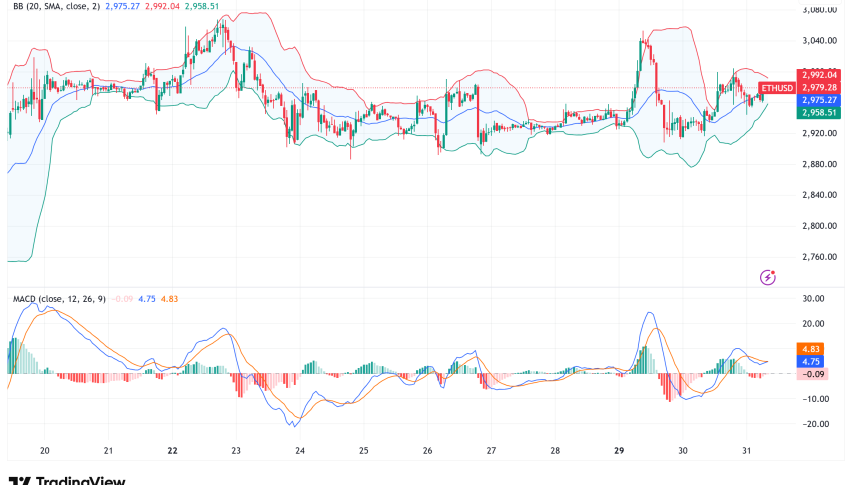This screenshot has width=852, height=485.
Task: Select the MACD (close, 12, 26, 9) legend
Action: tap(58, 298)
